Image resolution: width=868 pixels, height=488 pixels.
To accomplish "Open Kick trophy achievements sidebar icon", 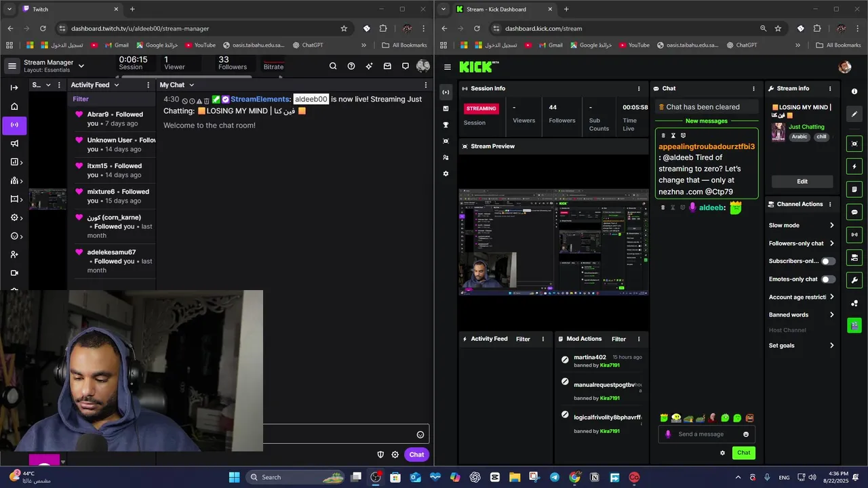I will tap(446, 125).
